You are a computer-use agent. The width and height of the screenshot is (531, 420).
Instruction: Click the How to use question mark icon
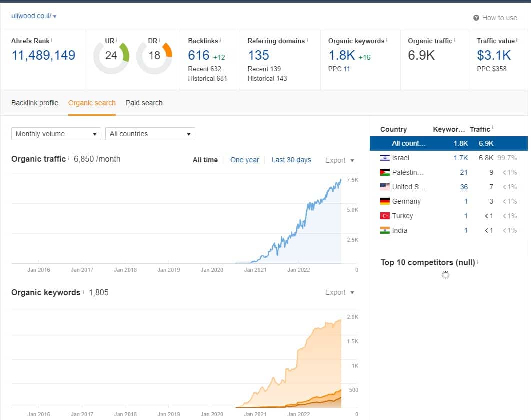click(476, 18)
